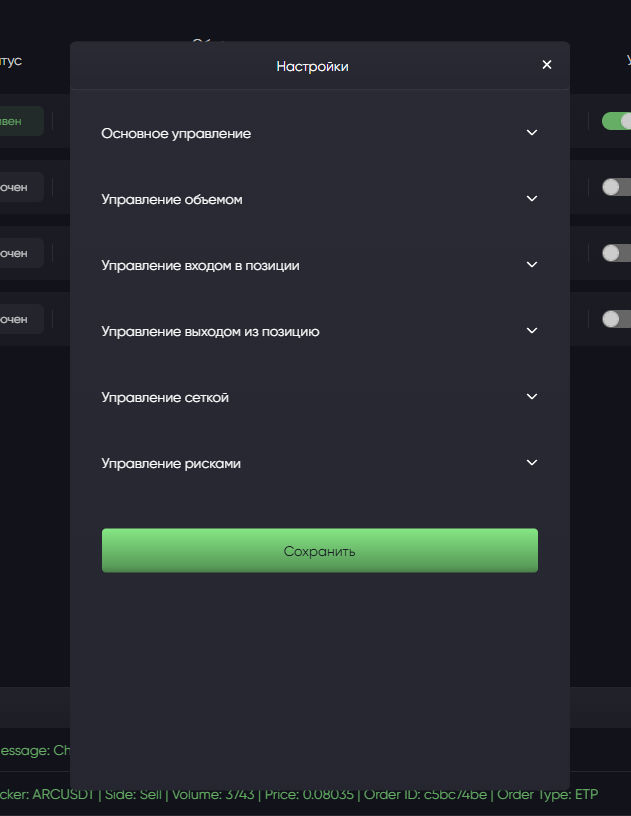This screenshot has width=631, height=816.
Task: Turn on the third row's gray toggle
Action: [x=616, y=253]
